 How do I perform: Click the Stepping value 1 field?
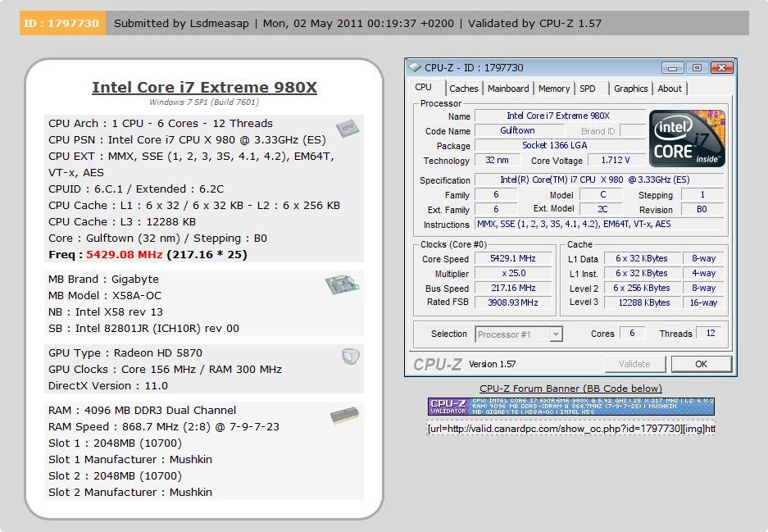click(702, 194)
